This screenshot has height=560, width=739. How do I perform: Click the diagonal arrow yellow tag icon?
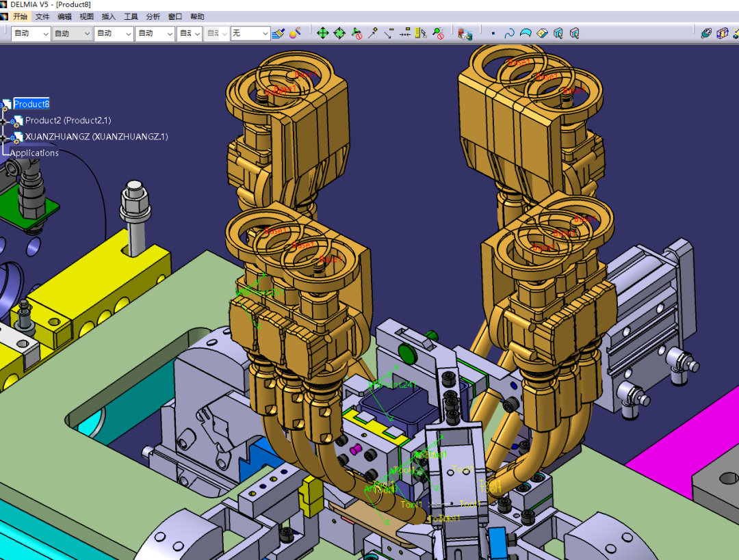pos(389,34)
